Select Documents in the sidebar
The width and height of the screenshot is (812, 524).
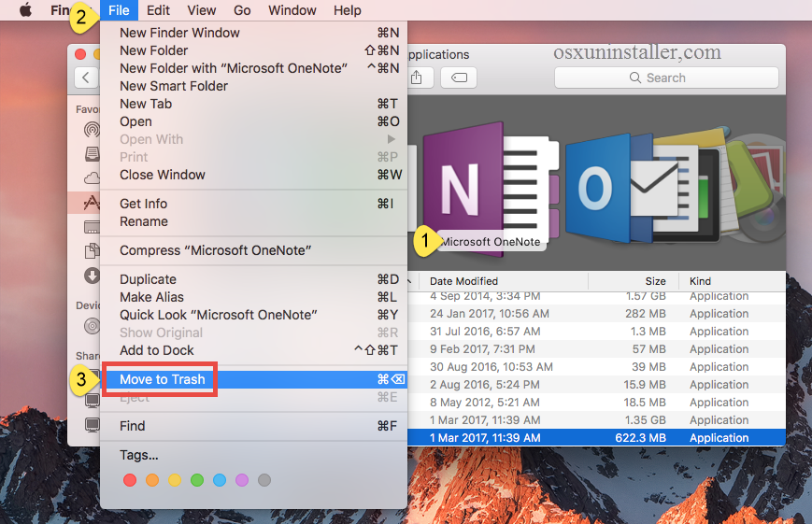click(92, 250)
